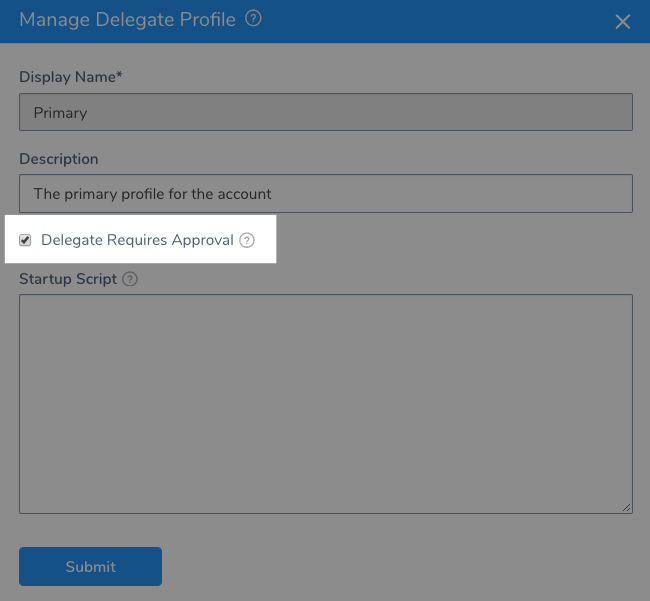Uncheck the Delegate Requires Approval checkbox
Viewport: 650px width, 601px height.
pyautogui.click(x=25, y=240)
